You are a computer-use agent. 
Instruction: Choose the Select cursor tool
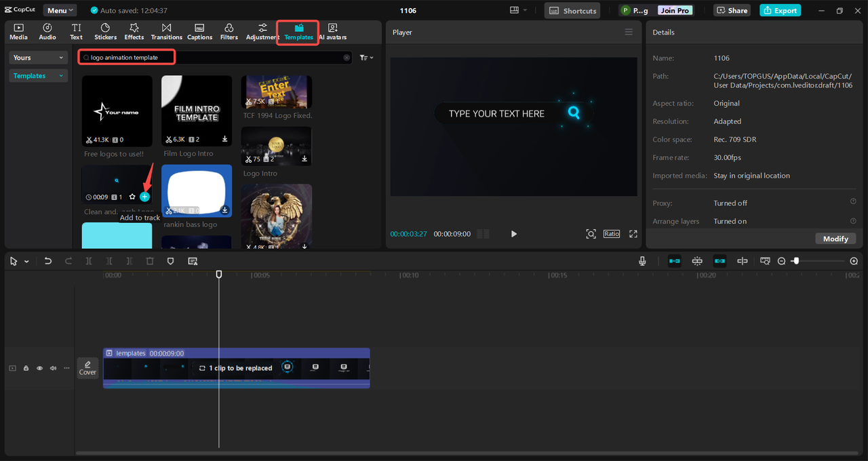coord(14,261)
